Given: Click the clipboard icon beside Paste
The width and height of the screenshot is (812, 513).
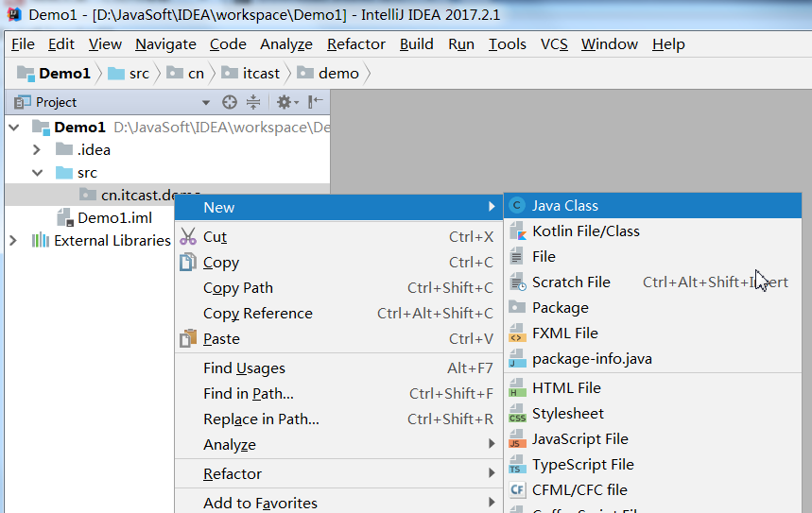Looking at the screenshot, I should tap(188, 338).
